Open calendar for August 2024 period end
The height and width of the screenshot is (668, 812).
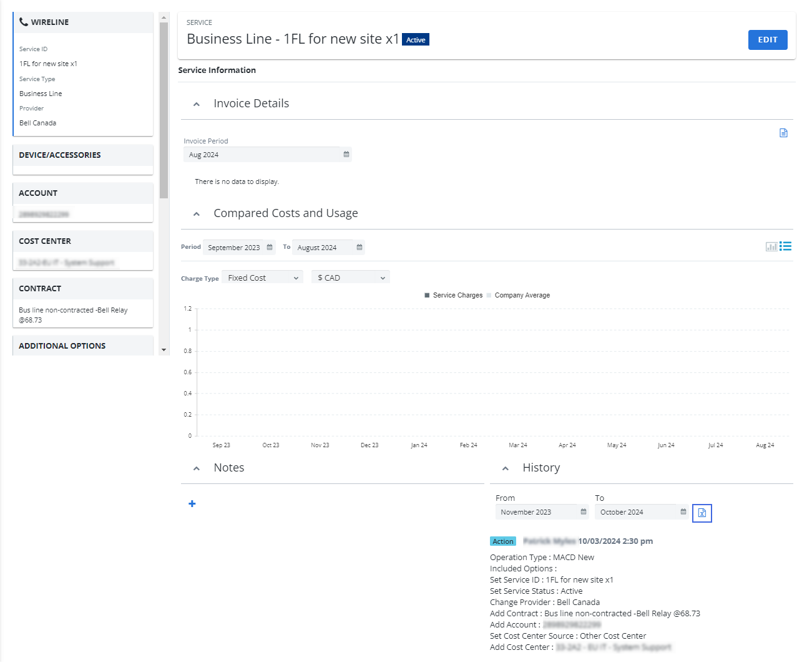point(360,248)
